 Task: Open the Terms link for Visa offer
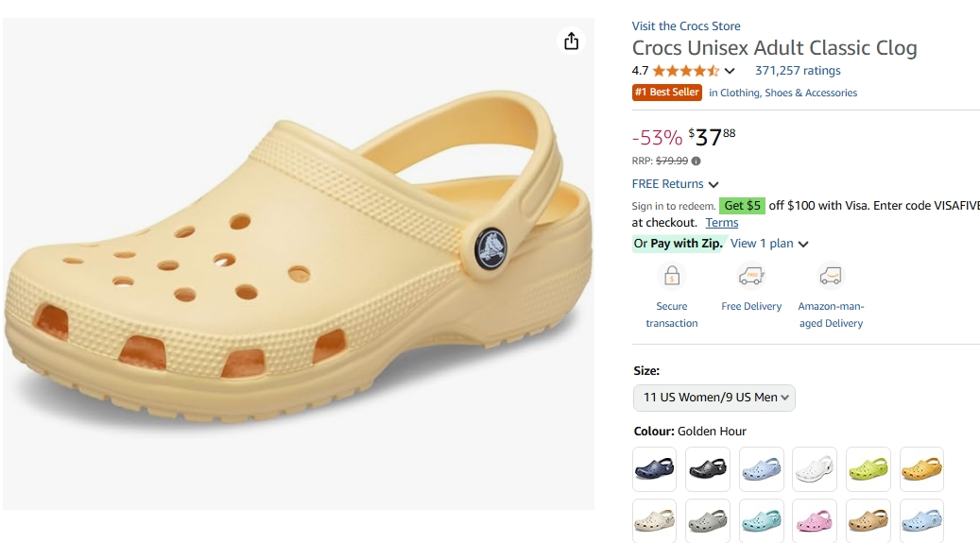(722, 223)
